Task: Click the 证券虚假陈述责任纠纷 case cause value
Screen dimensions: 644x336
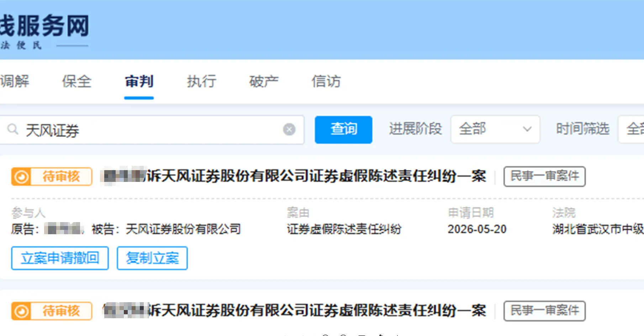Action: click(344, 229)
